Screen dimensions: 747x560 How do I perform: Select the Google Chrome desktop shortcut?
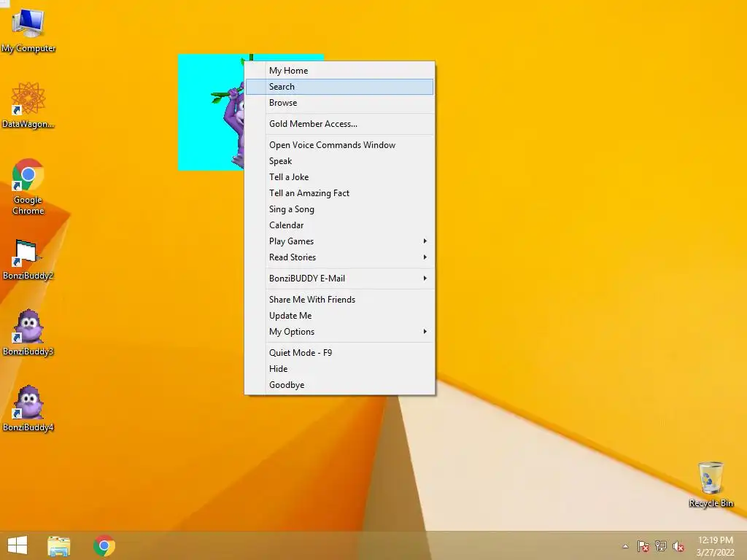(x=28, y=186)
